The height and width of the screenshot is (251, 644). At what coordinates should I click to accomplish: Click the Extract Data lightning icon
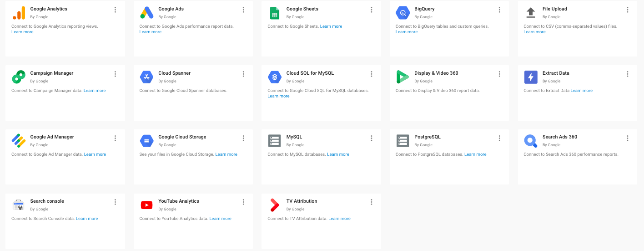[x=531, y=77]
